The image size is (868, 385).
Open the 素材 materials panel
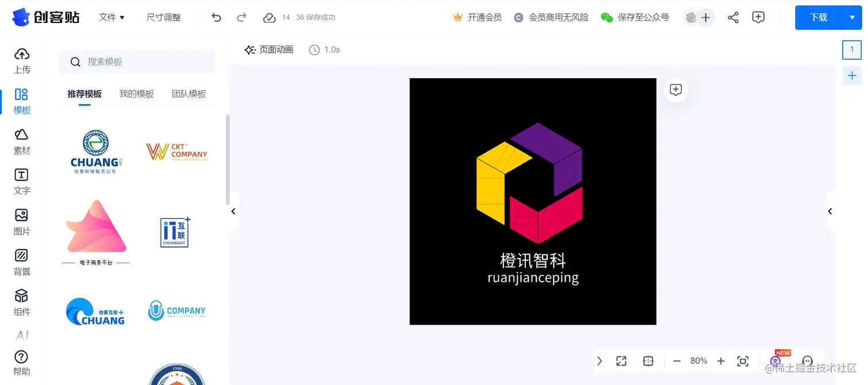[x=22, y=141]
